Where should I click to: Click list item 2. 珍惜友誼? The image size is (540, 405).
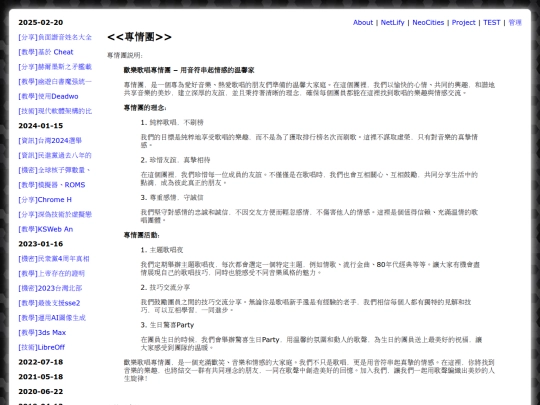click(x=175, y=160)
